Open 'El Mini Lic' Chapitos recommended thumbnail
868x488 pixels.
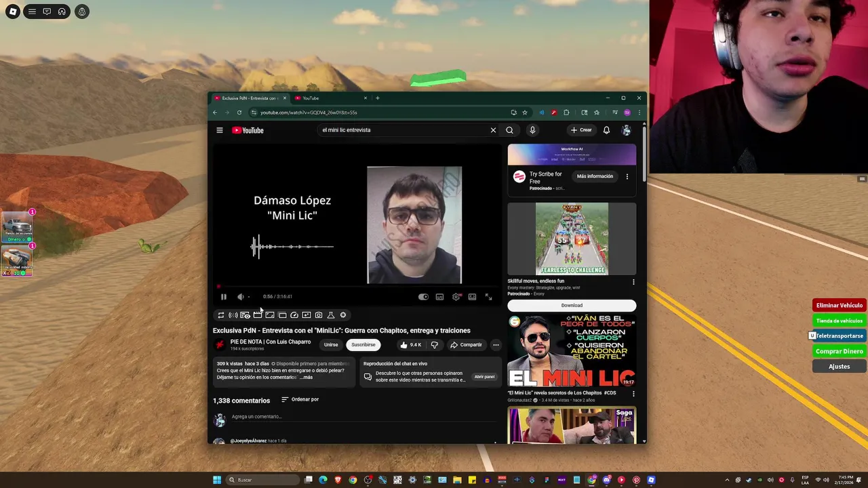572,351
